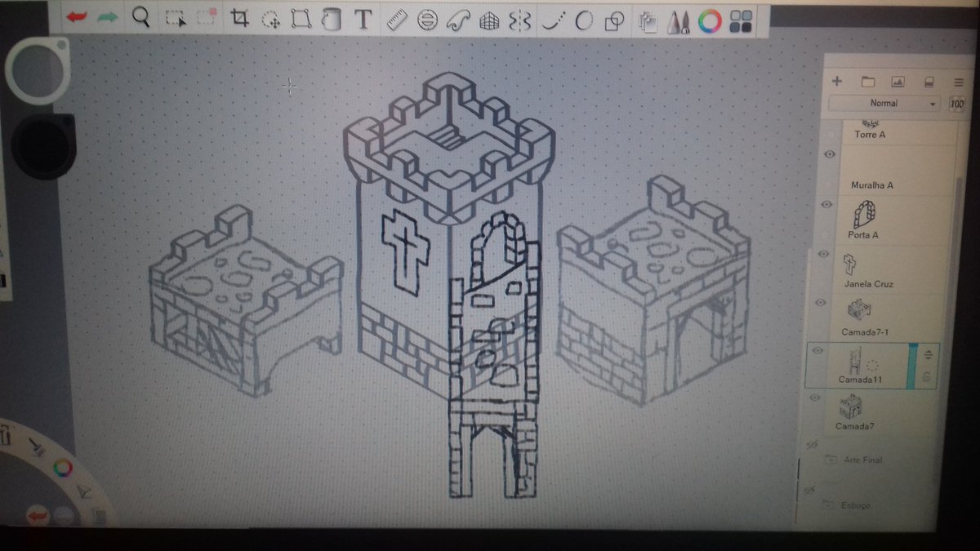
Task: Select the Crop tool
Action: [239, 19]
